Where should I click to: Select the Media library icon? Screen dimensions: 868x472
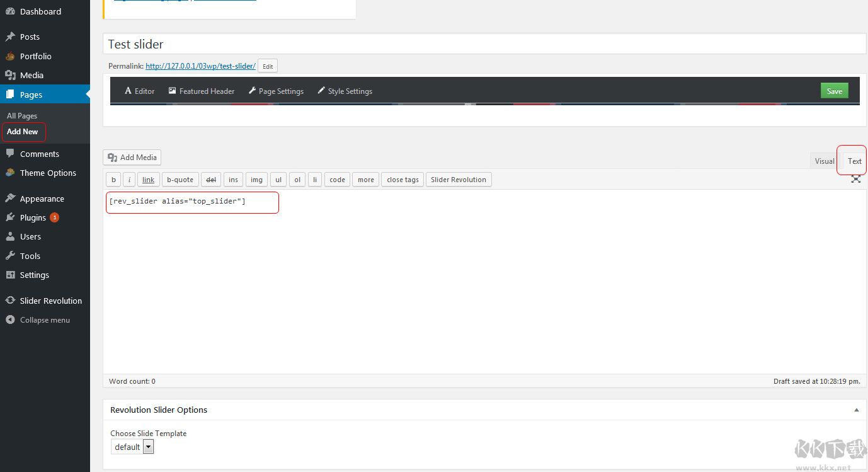[x=10, y=75]
